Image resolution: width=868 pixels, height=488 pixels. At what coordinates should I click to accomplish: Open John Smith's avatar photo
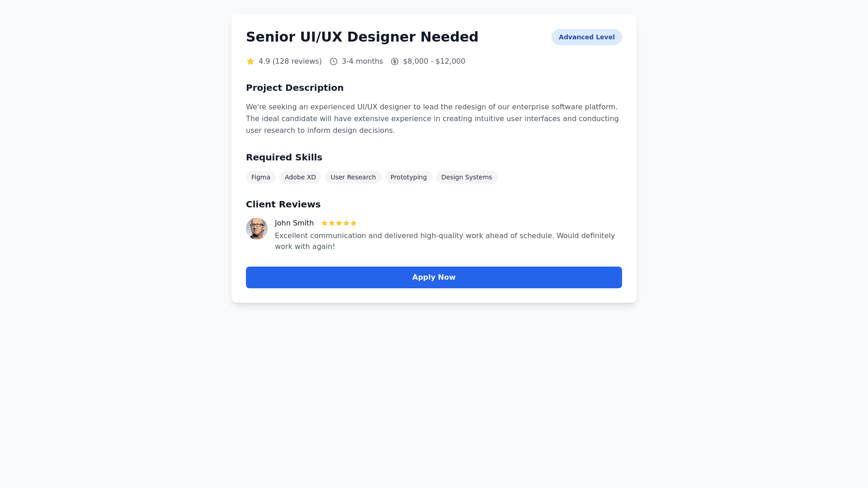[x=257, y=229]
